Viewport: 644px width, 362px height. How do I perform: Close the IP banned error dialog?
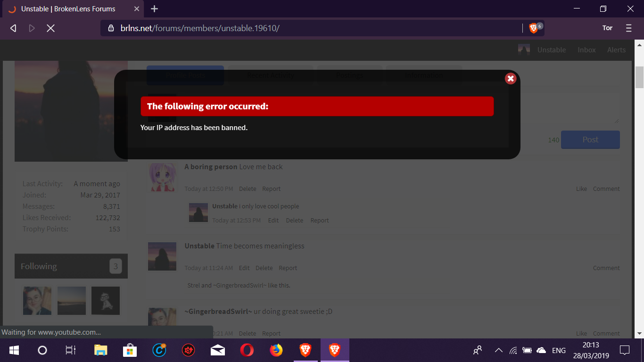511,79
